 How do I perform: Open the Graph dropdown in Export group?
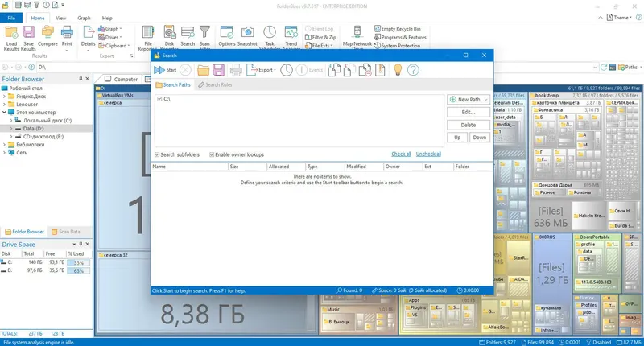pyautogui.click(x=109, y=29)
